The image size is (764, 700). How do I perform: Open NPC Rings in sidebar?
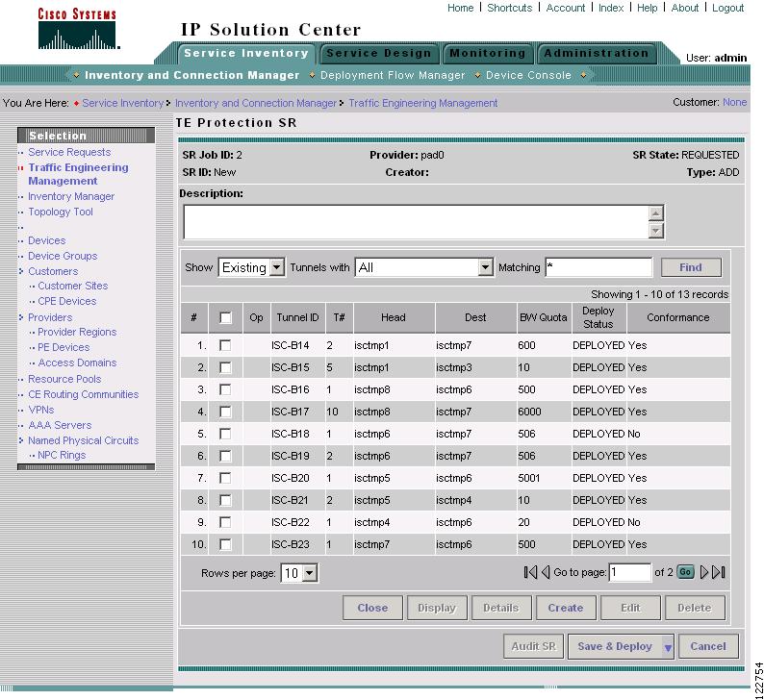click(x=62, y=455)
